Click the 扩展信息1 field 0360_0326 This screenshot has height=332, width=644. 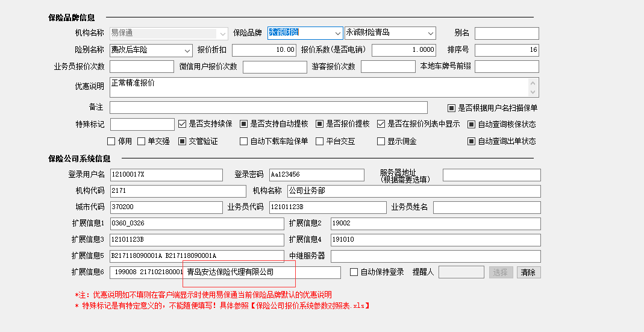[x=197, y=224]
